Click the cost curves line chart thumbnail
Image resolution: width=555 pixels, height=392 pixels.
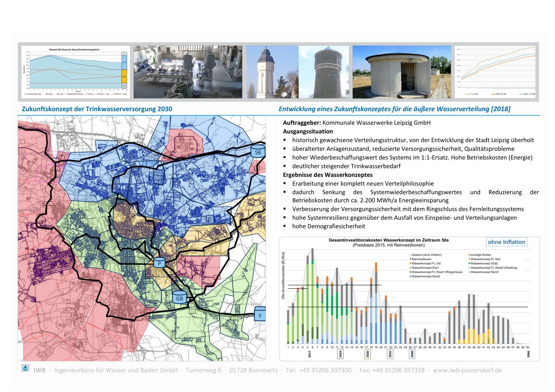pos(496,72)
